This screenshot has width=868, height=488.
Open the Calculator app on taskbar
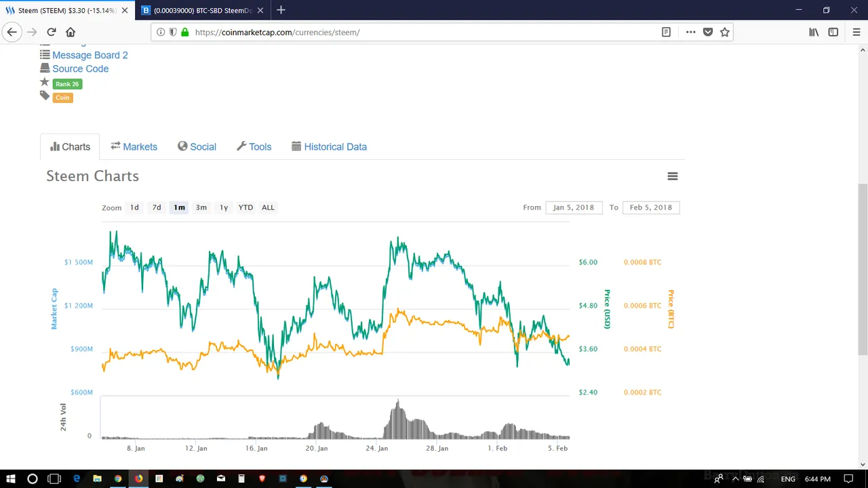click(x=241, y=479)
